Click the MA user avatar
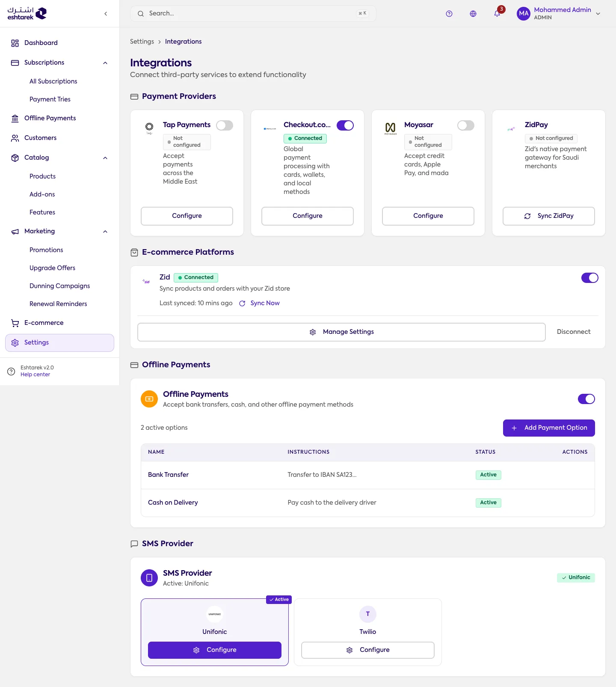The width and height of the screenshot is (616, 687). [x=524, y=14]
